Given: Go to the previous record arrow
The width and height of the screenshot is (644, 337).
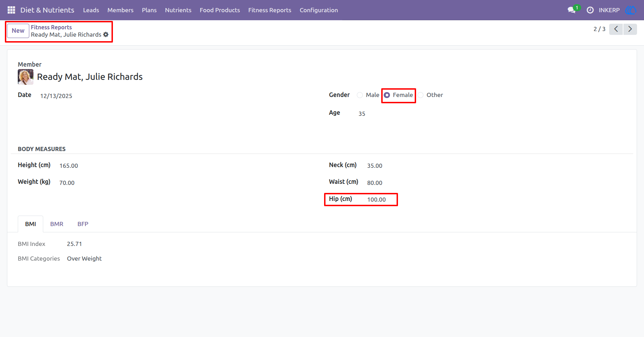Looking at the screenshot, I should tap(616, 29).
